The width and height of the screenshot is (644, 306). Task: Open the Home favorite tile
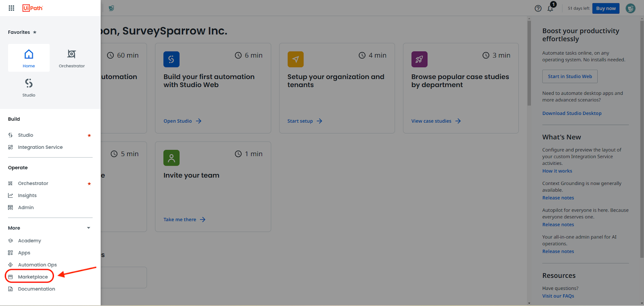coord(29,58)
